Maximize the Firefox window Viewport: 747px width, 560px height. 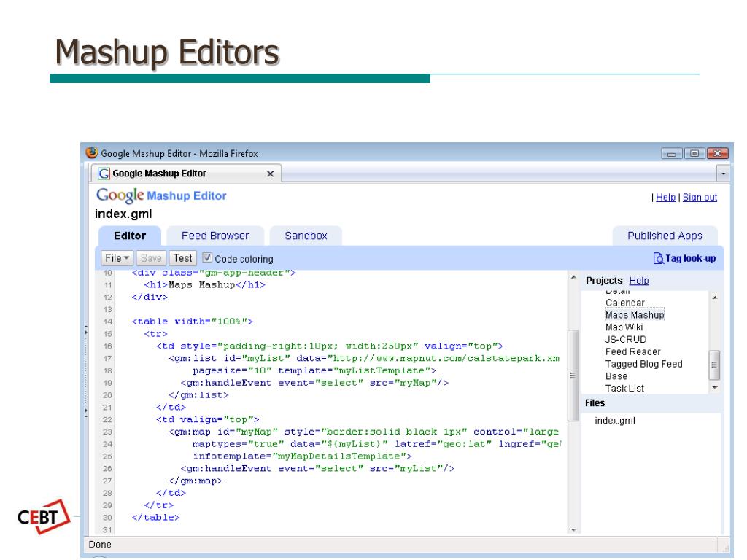point(694,153)
